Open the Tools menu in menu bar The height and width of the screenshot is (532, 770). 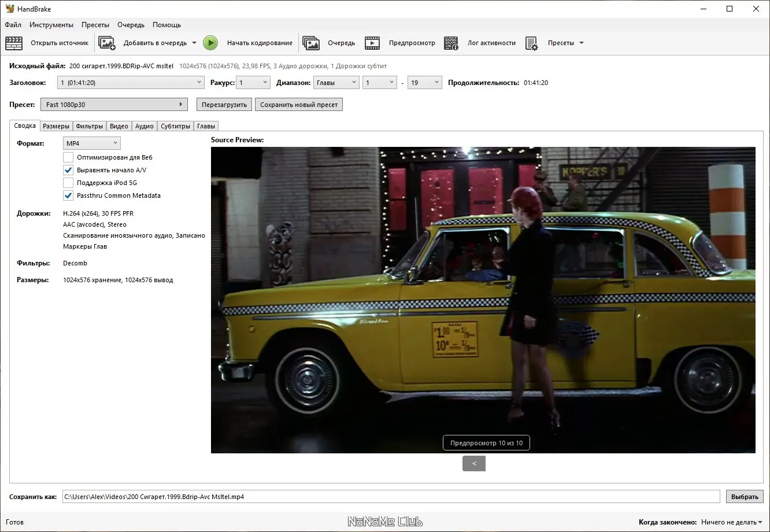coord(51,25)
